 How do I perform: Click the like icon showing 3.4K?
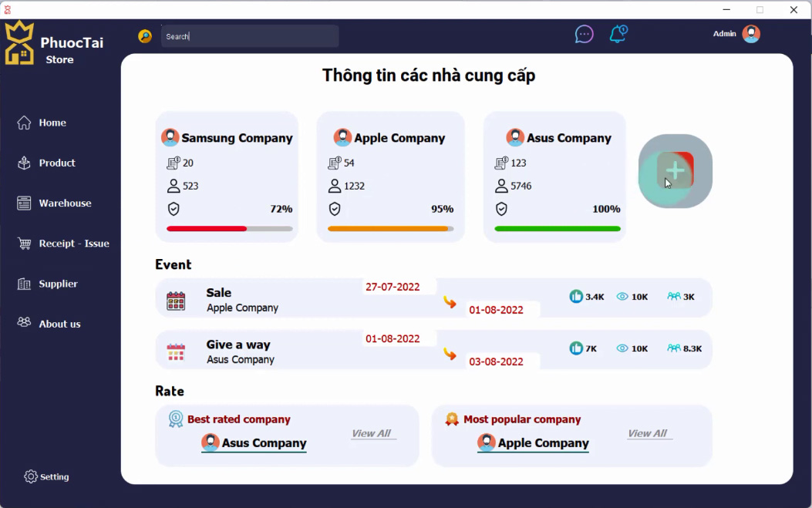(x=576, y=296)
